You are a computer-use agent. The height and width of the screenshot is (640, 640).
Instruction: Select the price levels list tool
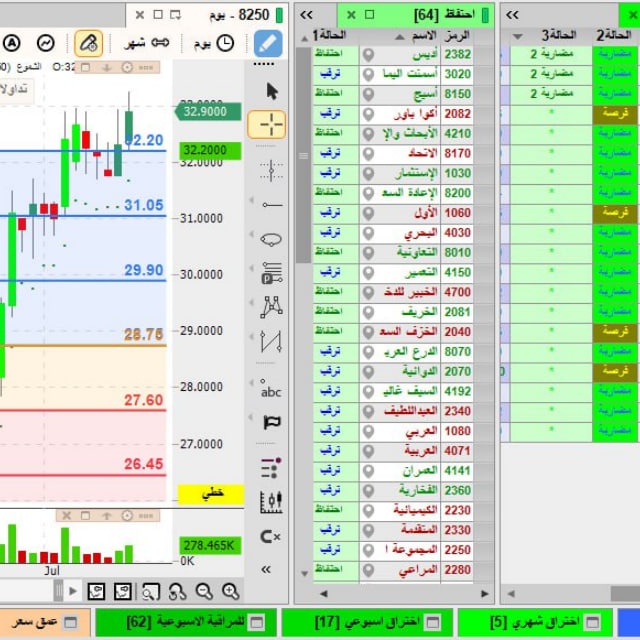(x=271, y=273)
